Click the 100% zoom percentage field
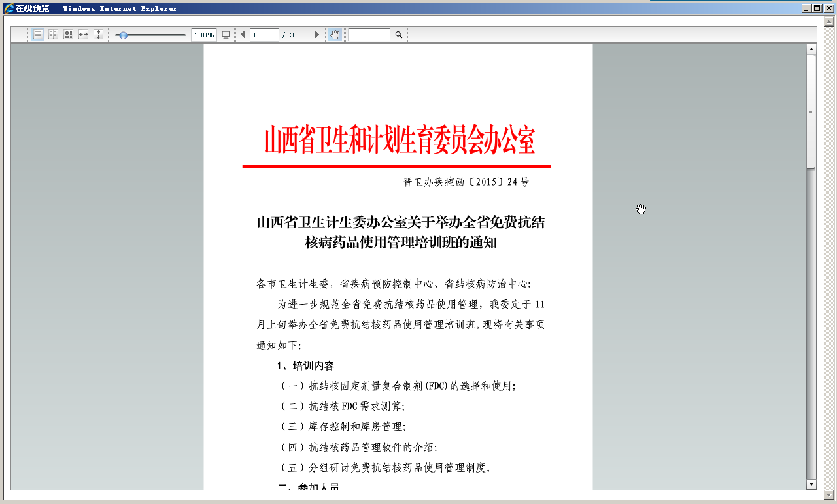Image resolution: width=837 pixels, height=504 pixels. tap(204, 35)
